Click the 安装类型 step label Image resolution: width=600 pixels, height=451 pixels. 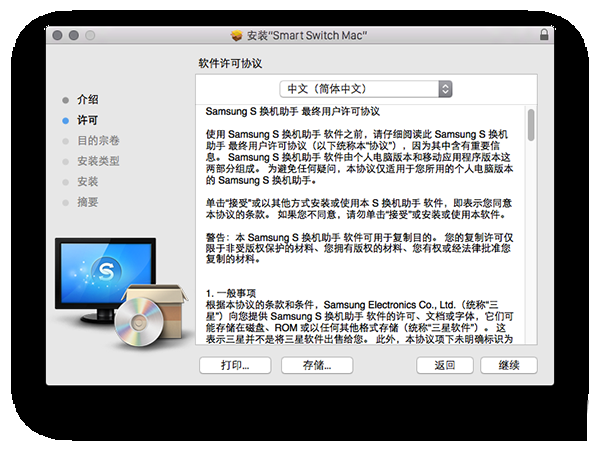tap(98, 161)
